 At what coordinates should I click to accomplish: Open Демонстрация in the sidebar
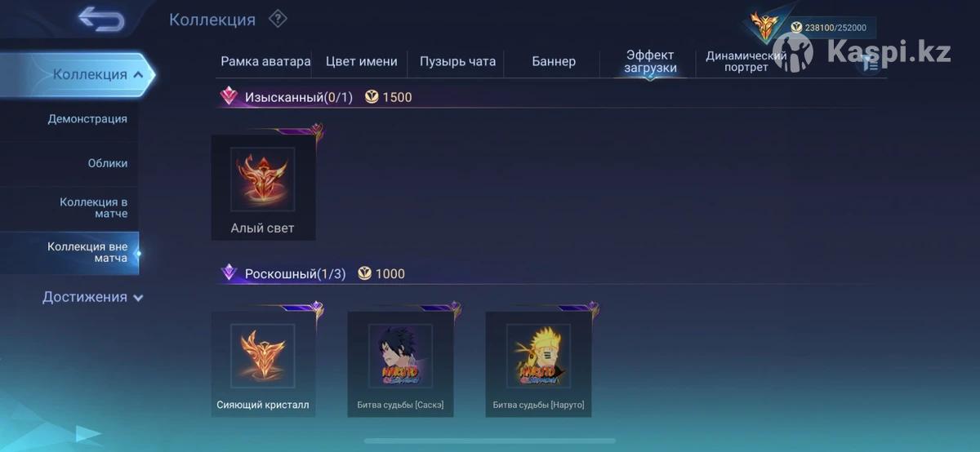87,118
